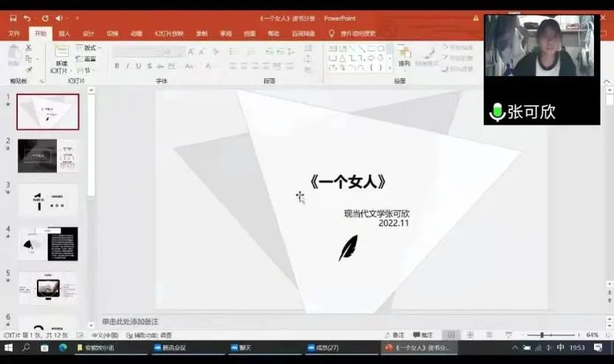This screenshot has height=364, width=614.
Task: Select slide 4 thumbnail in slide panel
Action: [x=47, y=244]
